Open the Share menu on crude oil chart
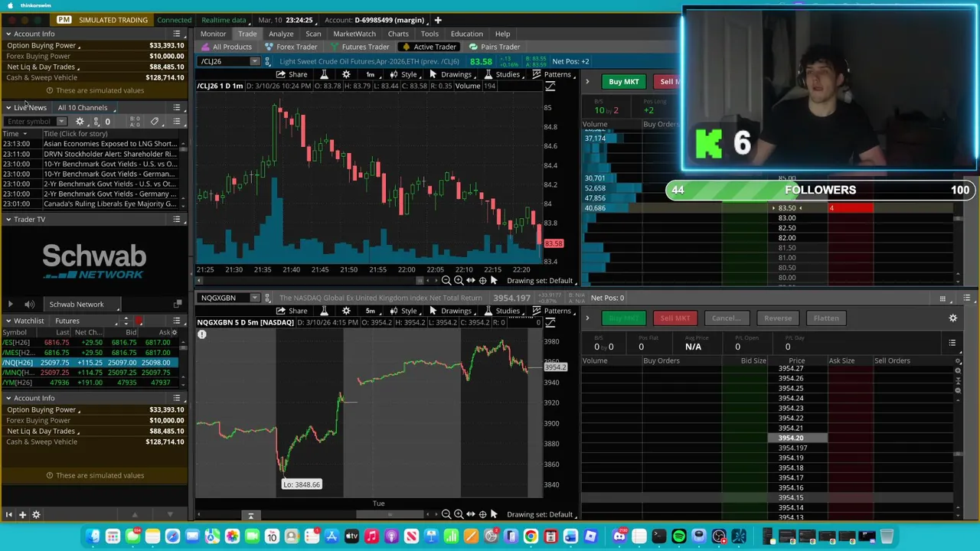Screen dimensions: 980x551 point(292,74)
